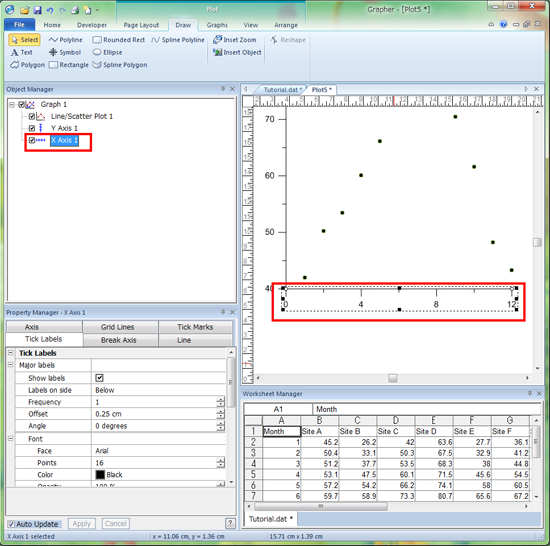Screen dimensions: 550x546
Task: Collapse the Major labels section
Action: 11,365
